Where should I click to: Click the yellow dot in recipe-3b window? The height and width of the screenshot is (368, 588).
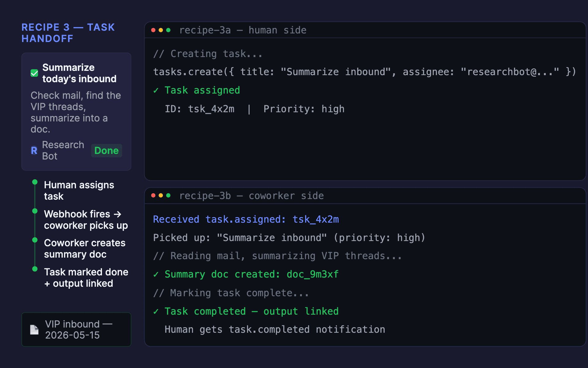pyautogui.click(x=161, y=195)
